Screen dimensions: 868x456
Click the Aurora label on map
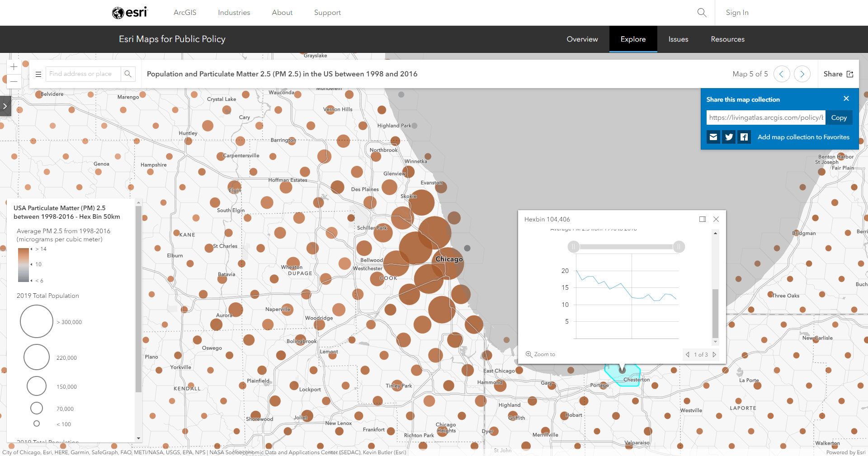(x=224, y=315)
